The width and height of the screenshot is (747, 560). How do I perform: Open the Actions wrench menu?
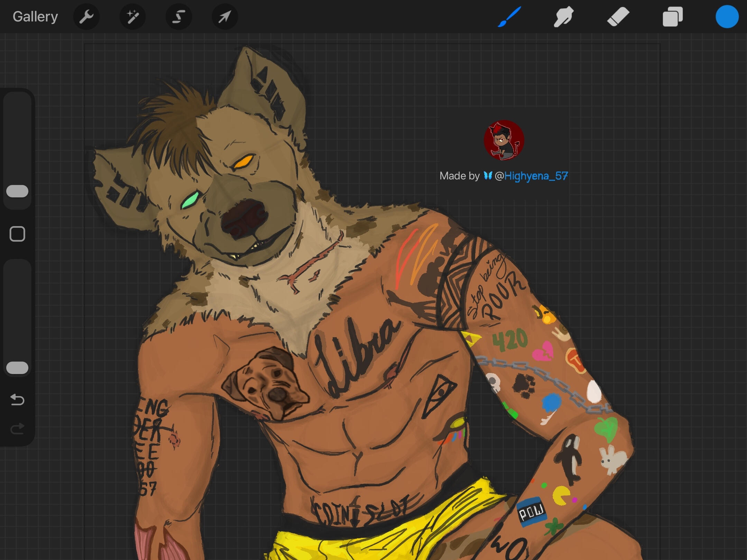pyautogui.click(x=86, y=17)
